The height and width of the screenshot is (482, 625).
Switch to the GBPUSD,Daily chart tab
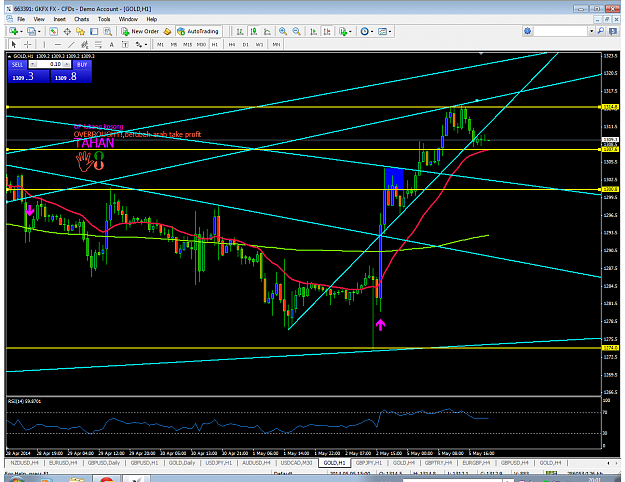(104, 463)
